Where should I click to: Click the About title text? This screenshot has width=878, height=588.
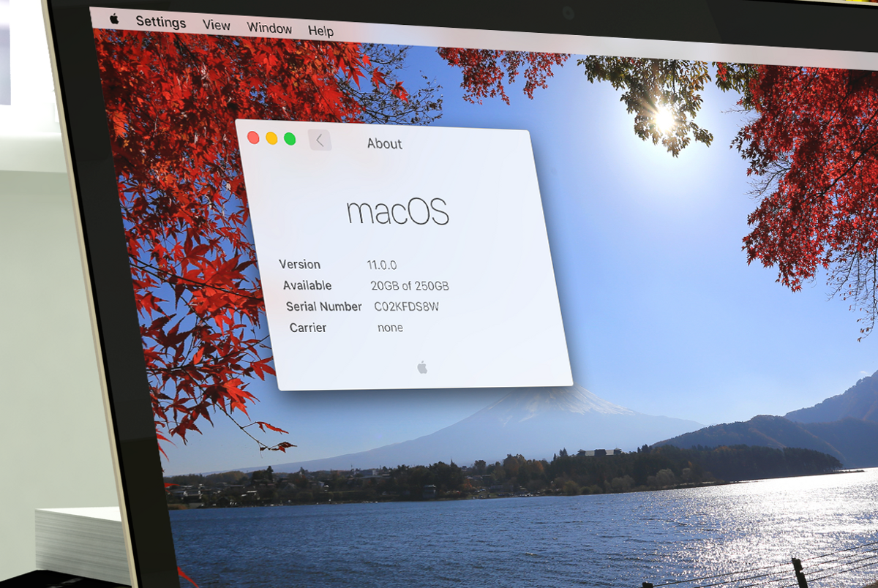385,144
